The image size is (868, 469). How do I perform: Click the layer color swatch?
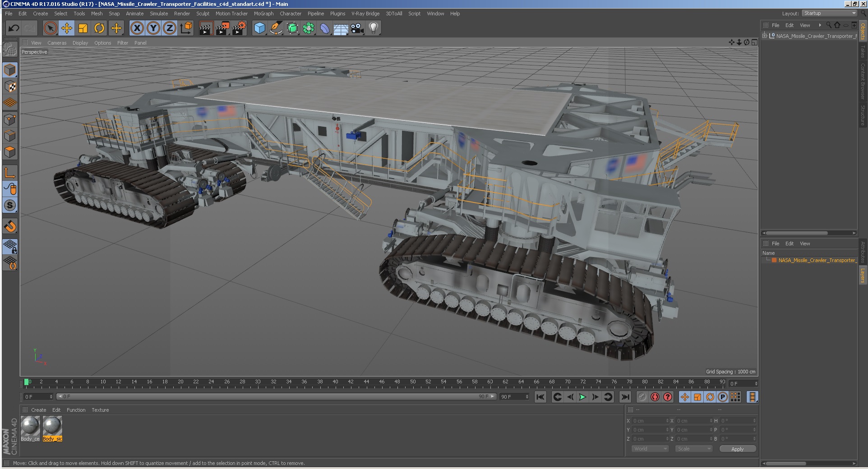coord(774,260)
